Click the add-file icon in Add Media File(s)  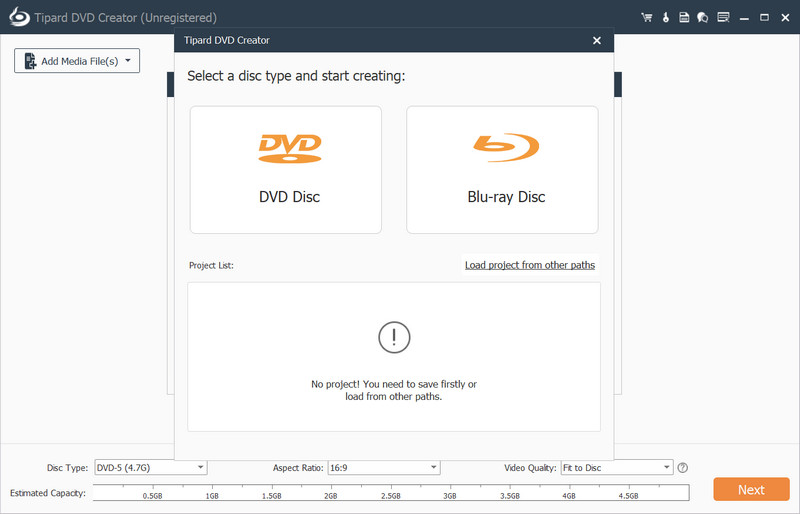30,61
